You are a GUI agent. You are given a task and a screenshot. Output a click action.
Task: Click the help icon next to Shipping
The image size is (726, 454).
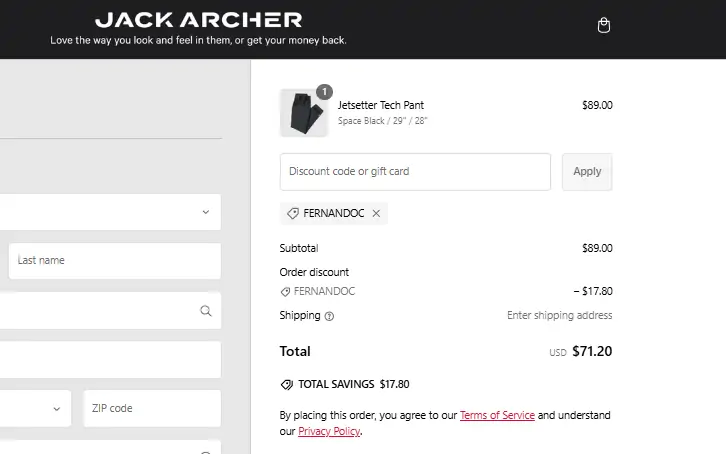pyautogui.click(x=330, y=316)
